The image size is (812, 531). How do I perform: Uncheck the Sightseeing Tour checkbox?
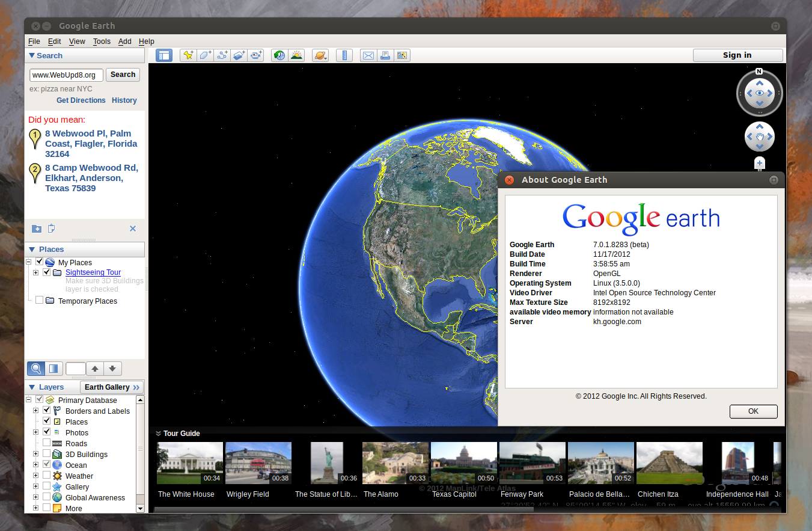(x=47, y=272)
